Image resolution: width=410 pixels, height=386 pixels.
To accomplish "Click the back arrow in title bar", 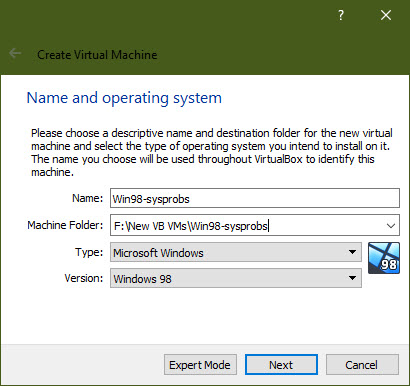I will [15, 54].
